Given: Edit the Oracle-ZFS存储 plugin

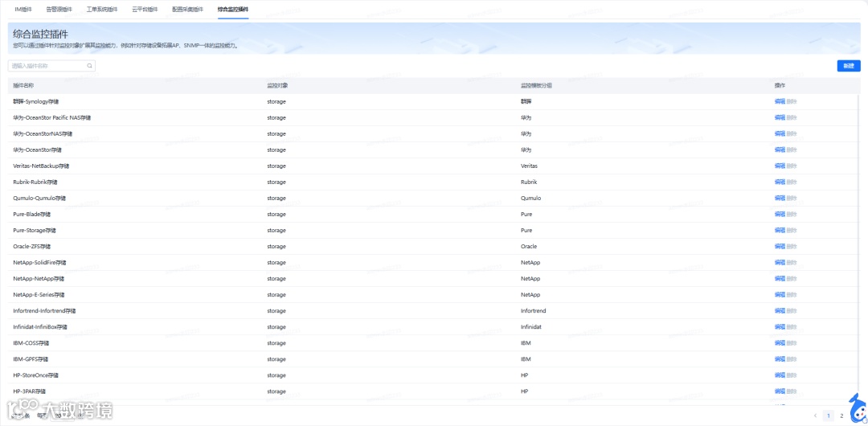Looking at the screenshot, I should click(x=780, y=247).
